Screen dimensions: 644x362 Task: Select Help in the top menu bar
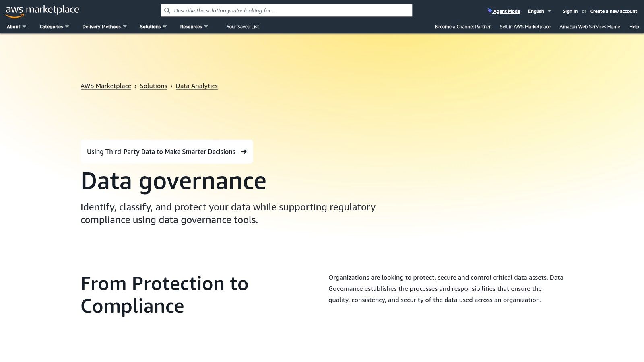634,27
